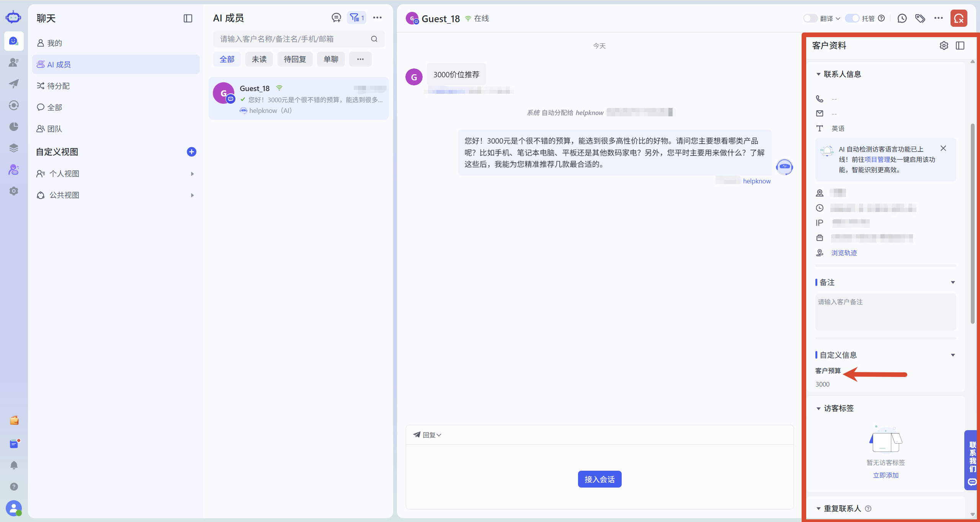
Task: Click the new chat bubble icon
Action: coord(336,18)
